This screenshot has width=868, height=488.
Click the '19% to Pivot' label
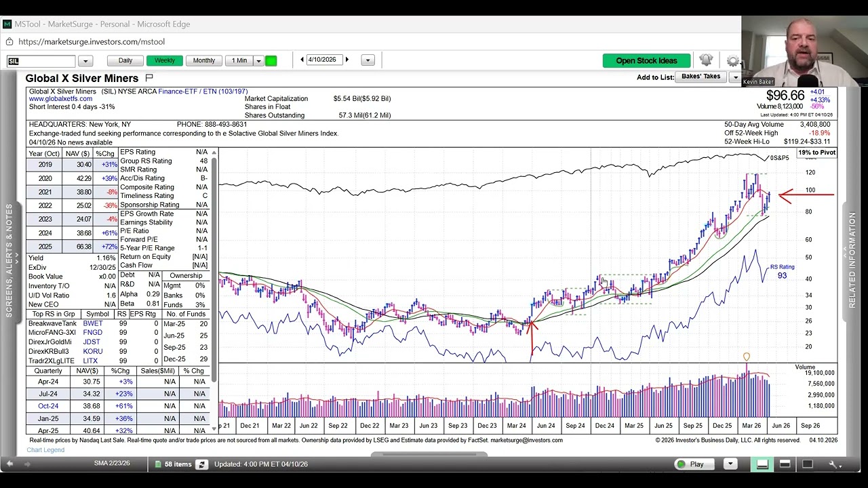(816, 152)
